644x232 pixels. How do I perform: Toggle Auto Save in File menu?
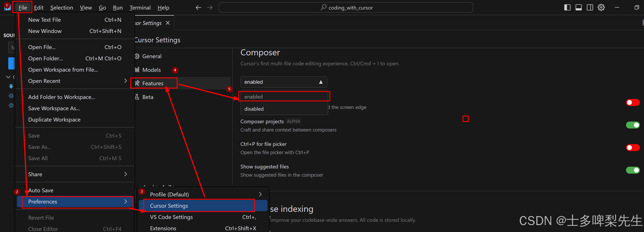tap(75, 190)
